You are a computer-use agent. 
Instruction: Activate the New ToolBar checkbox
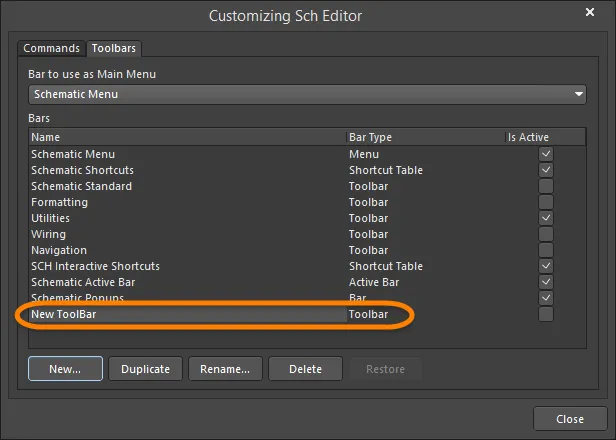[x=546, y=314]
